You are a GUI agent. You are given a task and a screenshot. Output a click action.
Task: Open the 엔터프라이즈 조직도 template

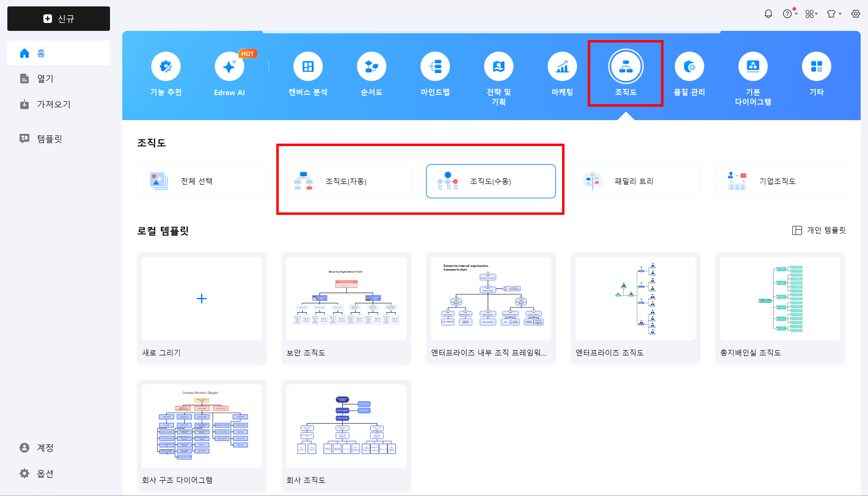point(635,308)
